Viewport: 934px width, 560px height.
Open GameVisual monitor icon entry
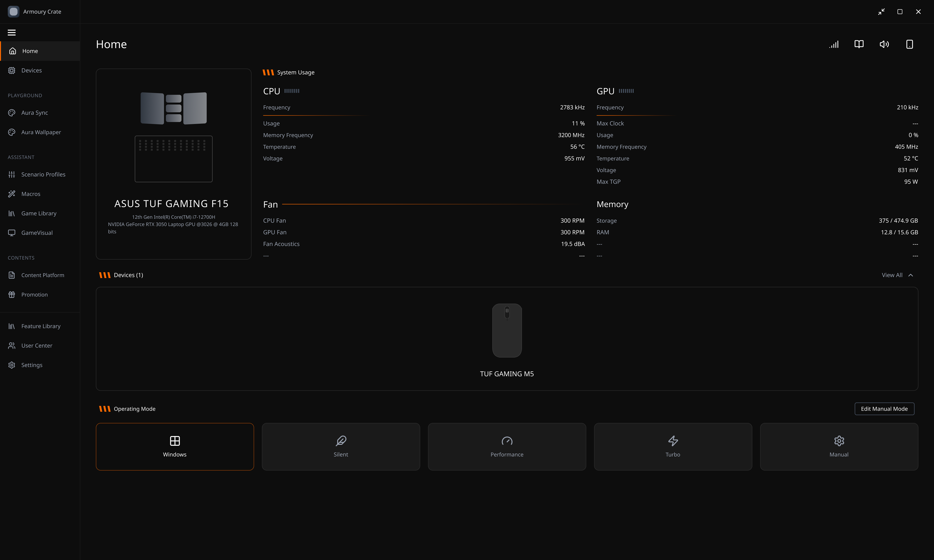point(37,233)
